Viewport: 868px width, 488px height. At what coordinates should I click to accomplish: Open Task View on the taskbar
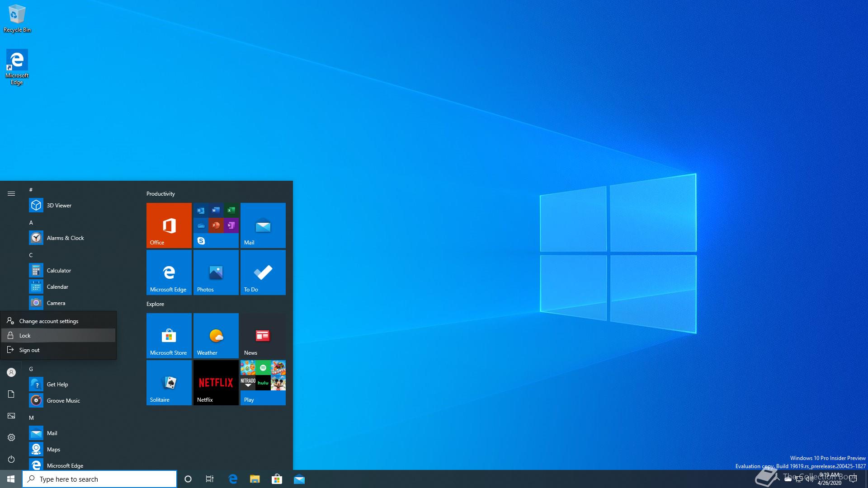(210, 479)
